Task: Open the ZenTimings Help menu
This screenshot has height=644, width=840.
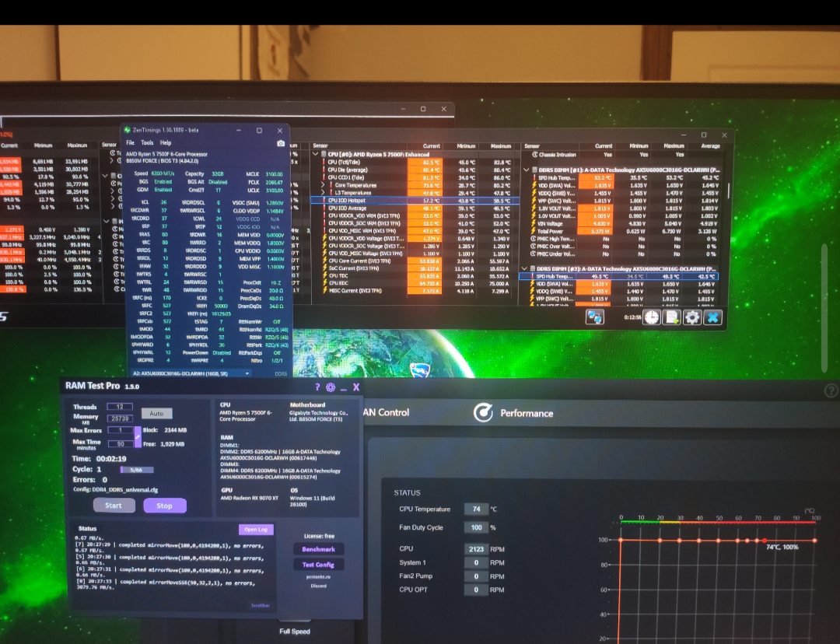Action: [x=166, y=143]
